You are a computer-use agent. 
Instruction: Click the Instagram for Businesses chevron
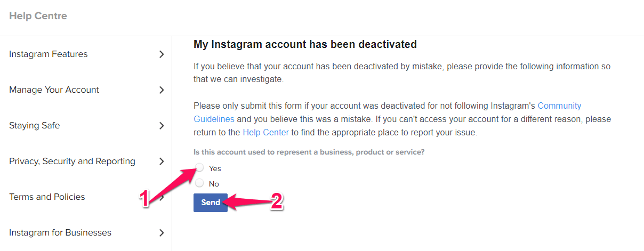tap(162, 233)
